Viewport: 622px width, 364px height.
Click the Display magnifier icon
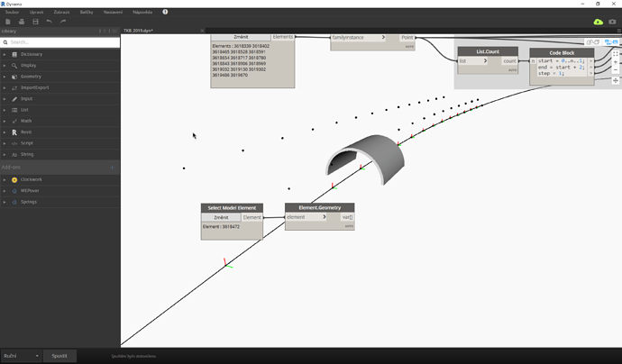point(14,66)
